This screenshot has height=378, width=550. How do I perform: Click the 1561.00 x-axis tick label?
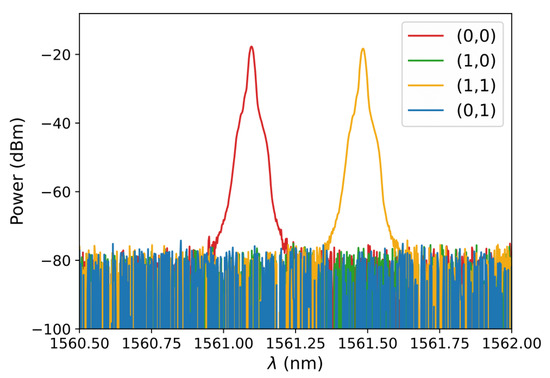[x=223, y=343]
